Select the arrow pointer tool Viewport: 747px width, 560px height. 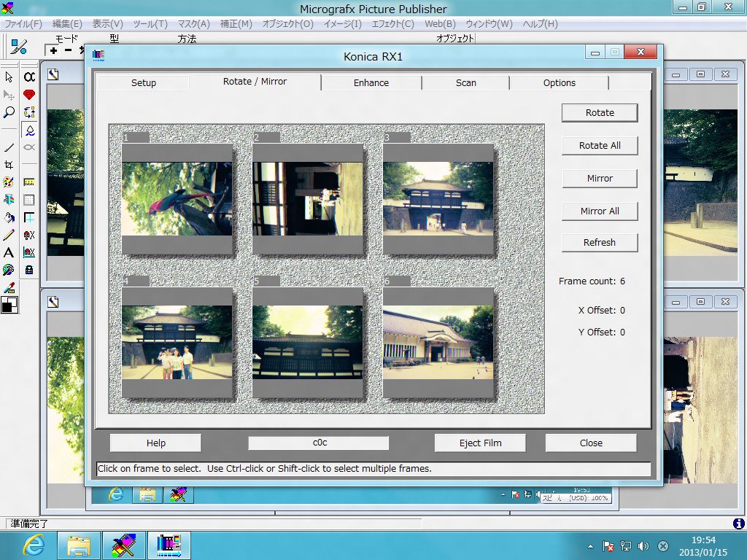point(9,77)
